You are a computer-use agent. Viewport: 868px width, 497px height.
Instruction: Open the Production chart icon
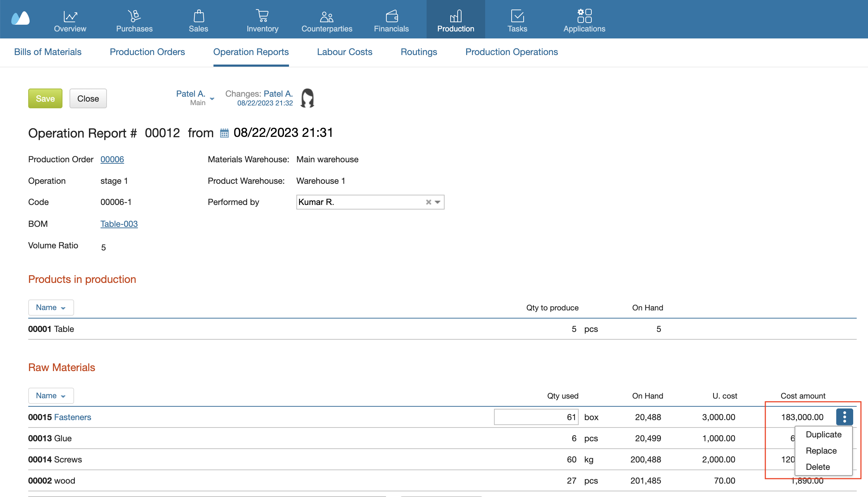(456, 16)
